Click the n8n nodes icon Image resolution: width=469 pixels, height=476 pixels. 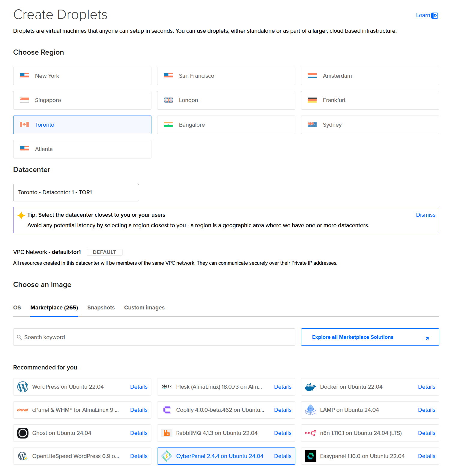coord(310,433)
